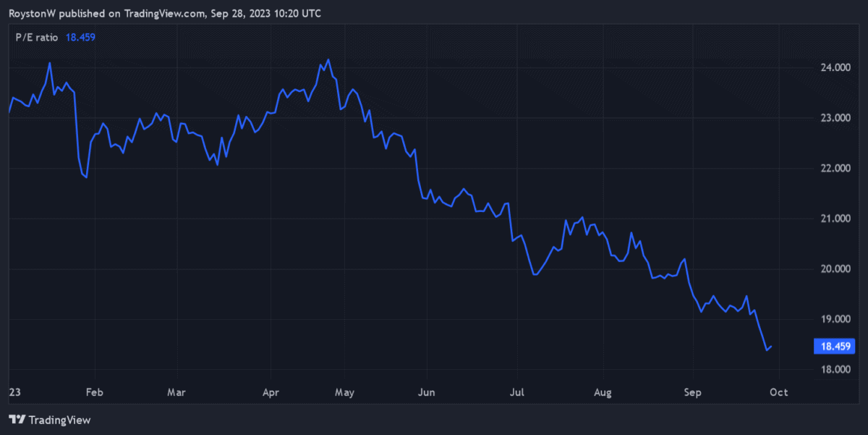The height and width of the screenshot is (435, 868).
Task: Click the Apr marker on time axis
Action: (x=271, y=393)
